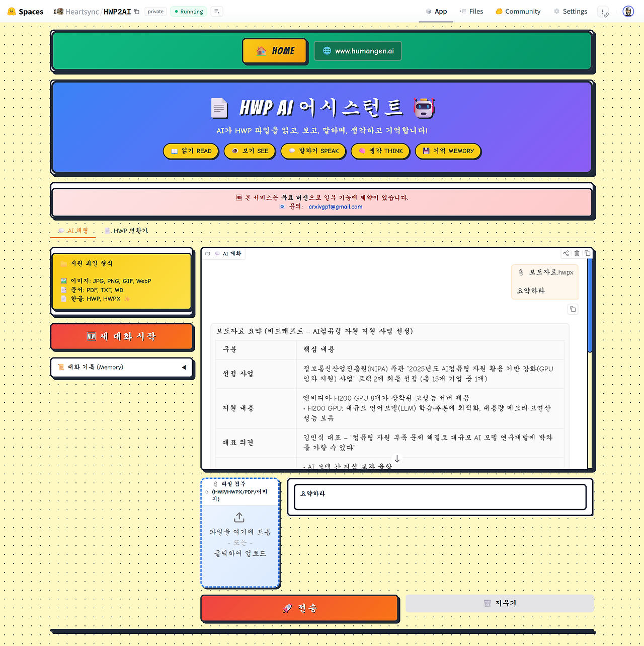The width and height of the screenshot is (644, 646).
Task: Visit the www.humangen.ai link
Action: [x=358, y=51]
